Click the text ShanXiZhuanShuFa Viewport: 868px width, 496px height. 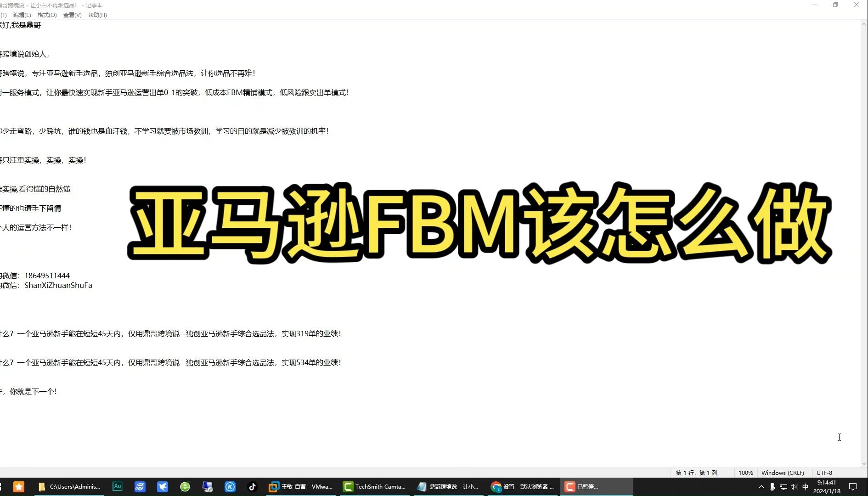coord(58,285)
